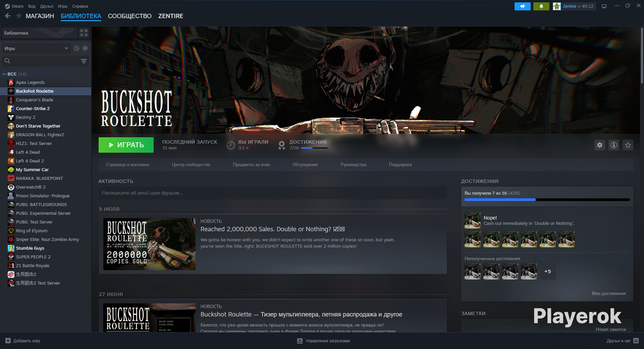Open friends and chat icon

pos(636,341)
